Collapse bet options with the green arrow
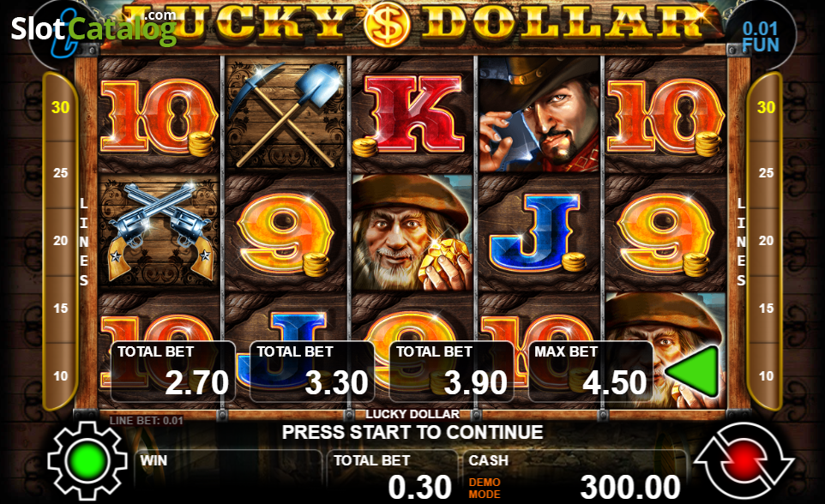The width and height of the screenshot is (825, 504). [693, 371]
